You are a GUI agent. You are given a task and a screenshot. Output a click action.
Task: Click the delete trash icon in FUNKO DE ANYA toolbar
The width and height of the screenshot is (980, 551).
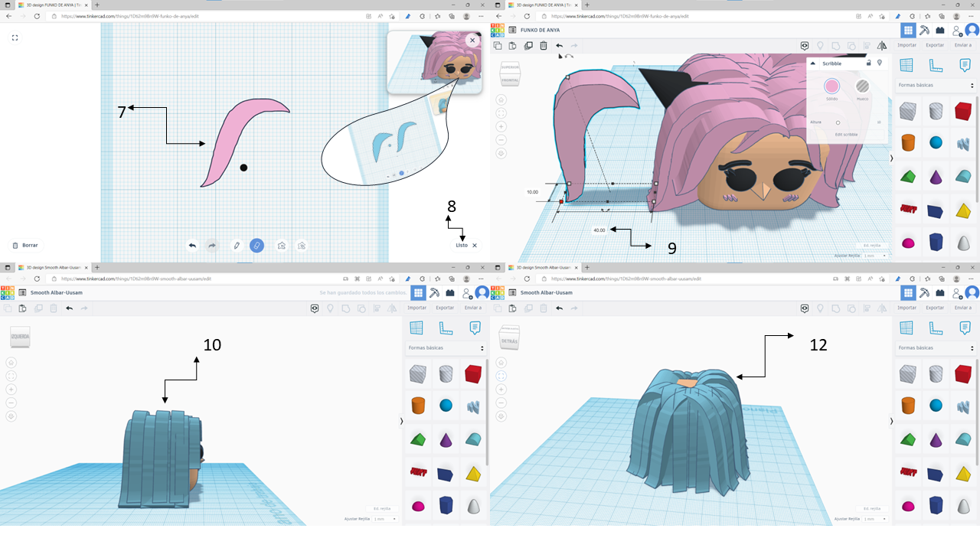tap(544, 46)
